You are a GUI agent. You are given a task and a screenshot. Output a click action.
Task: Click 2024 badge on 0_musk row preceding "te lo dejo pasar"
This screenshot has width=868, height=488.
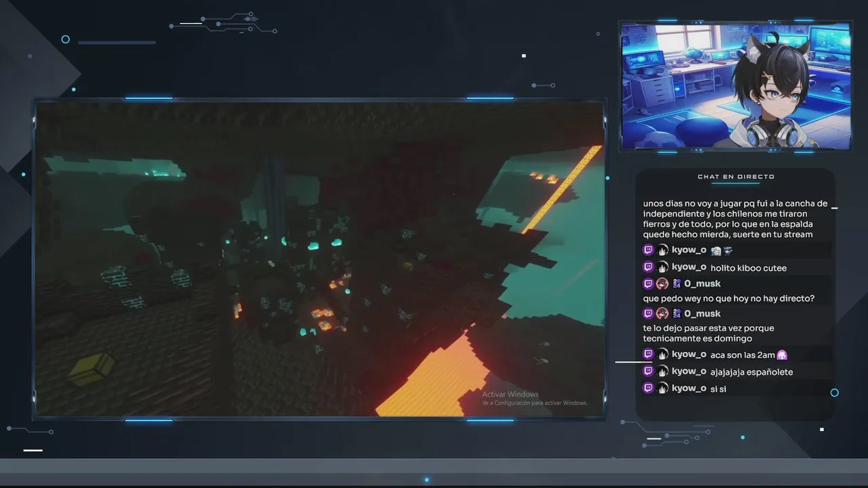(x=676, y=313)
